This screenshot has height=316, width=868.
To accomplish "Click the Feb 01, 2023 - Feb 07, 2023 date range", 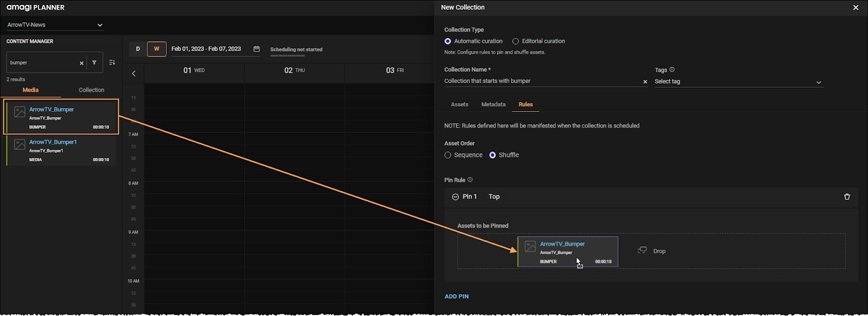I will tap(206, 49).
